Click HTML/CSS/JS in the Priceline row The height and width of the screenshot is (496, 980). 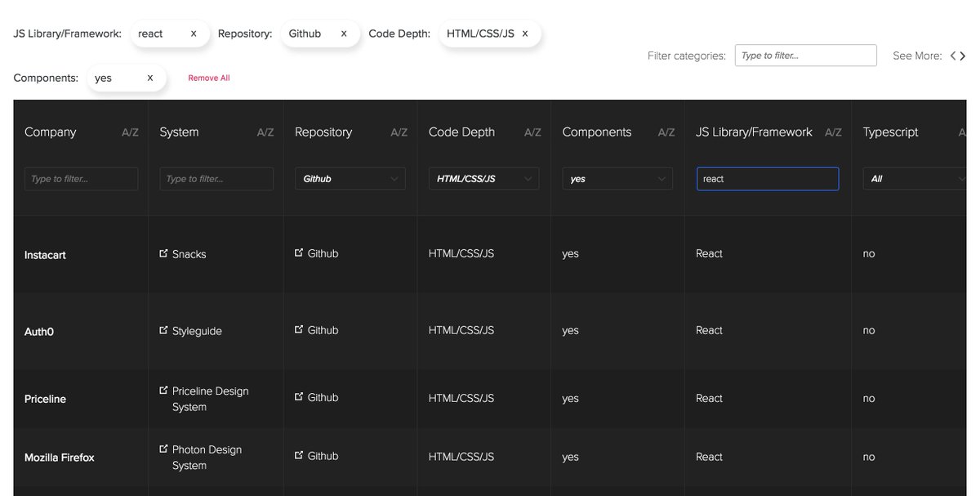(x=461, y=398)
